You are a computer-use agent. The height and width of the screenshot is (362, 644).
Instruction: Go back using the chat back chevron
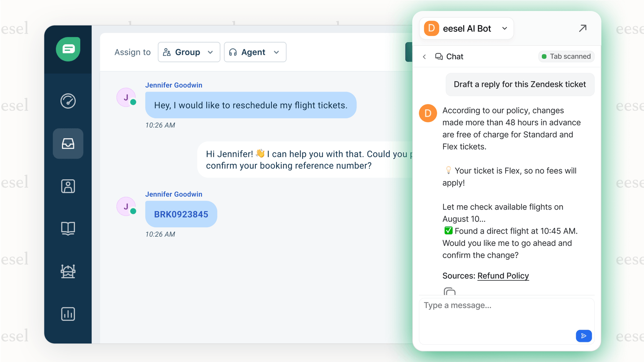click(424, 57)
